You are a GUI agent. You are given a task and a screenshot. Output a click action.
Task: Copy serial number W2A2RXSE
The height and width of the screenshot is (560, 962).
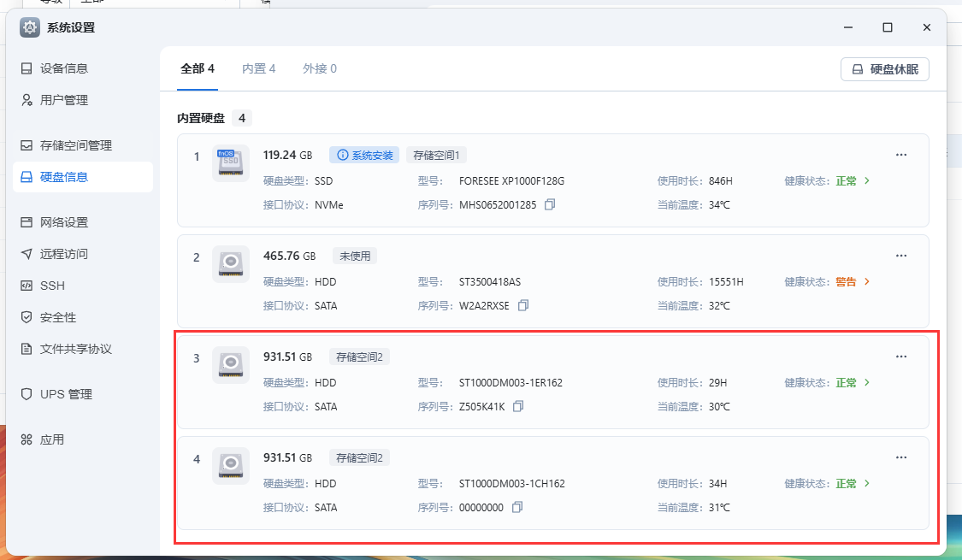tap(522, 305)
